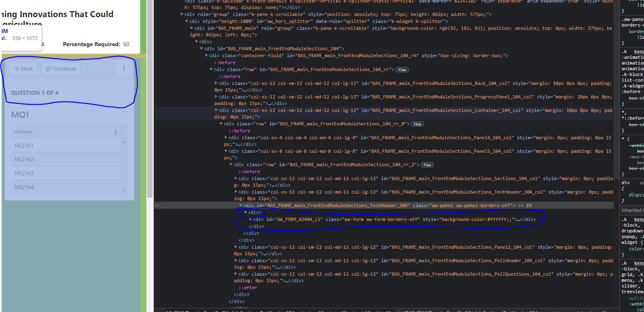This screenshot has height=312, width=644.
Task: Expand the PollHeader_104_col div node
Action: click(236, 261)
